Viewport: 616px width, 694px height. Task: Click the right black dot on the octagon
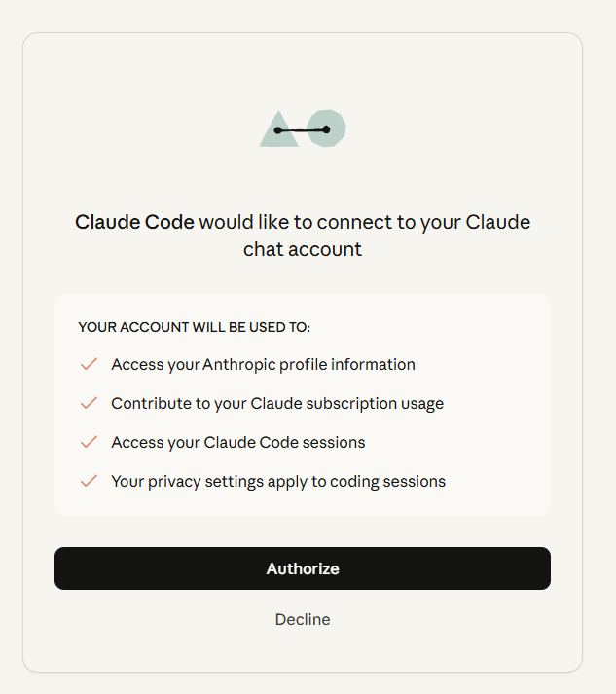click(326, 129)
